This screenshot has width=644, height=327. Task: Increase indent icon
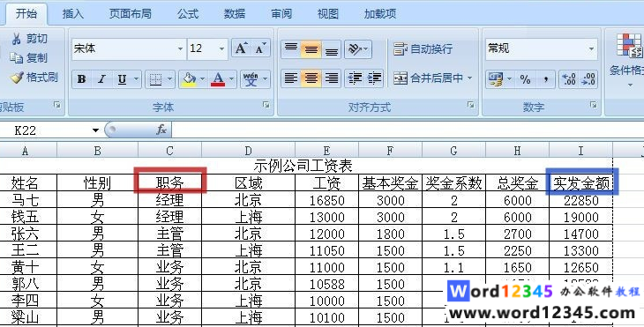(x=374, y=78)
